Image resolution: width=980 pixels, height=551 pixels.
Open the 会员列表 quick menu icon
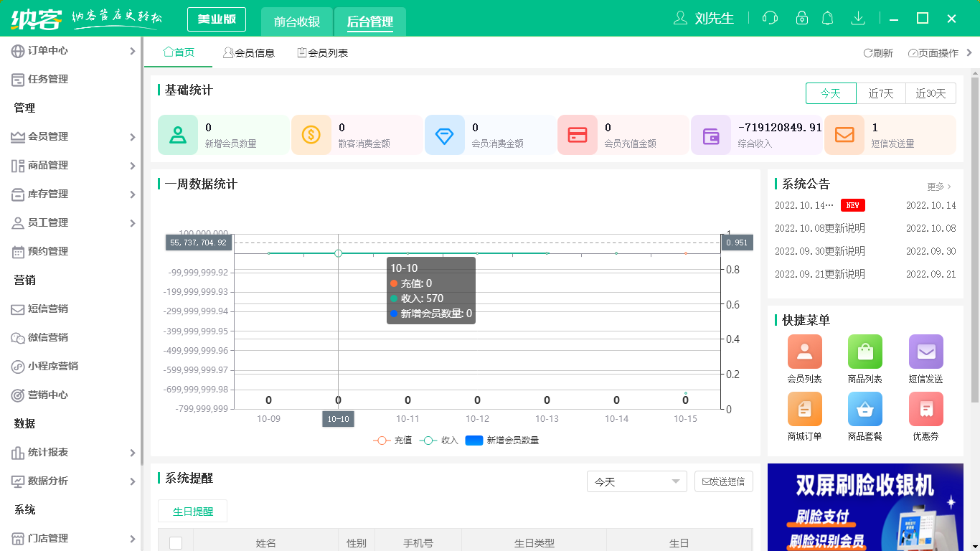click(x=804, y=352)
